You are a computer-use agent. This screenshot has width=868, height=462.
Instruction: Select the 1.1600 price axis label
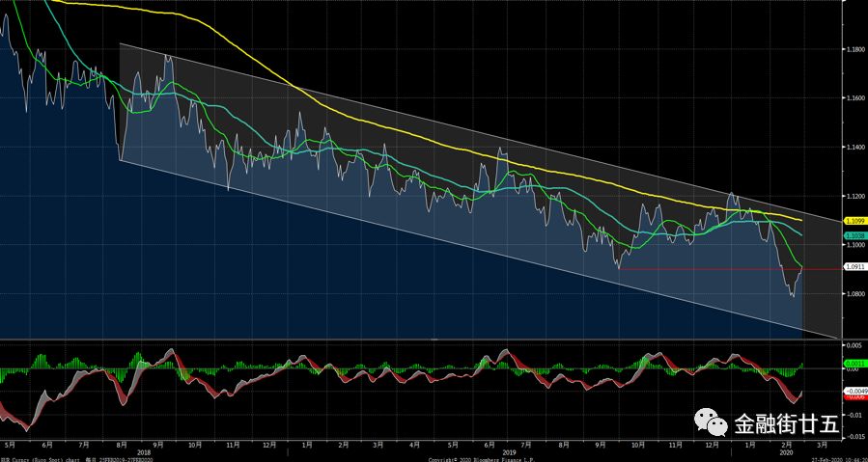[x=854, y=98]
